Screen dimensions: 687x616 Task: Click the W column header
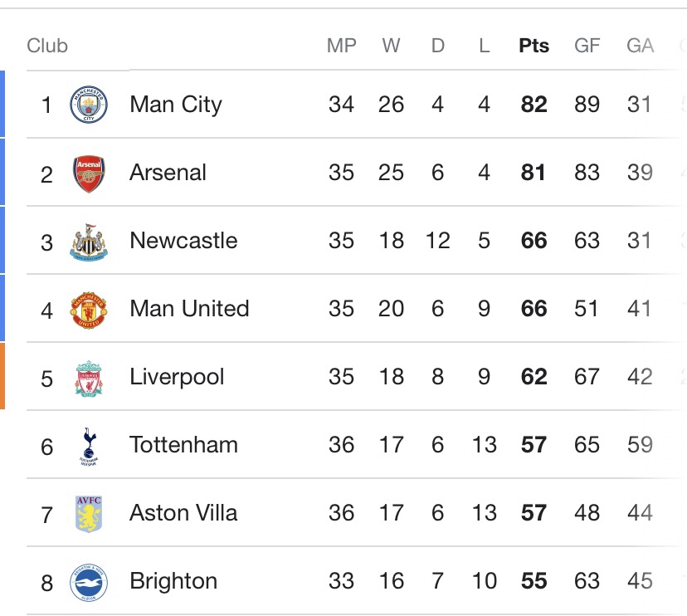pyautogui.click(x=391, y=46)
